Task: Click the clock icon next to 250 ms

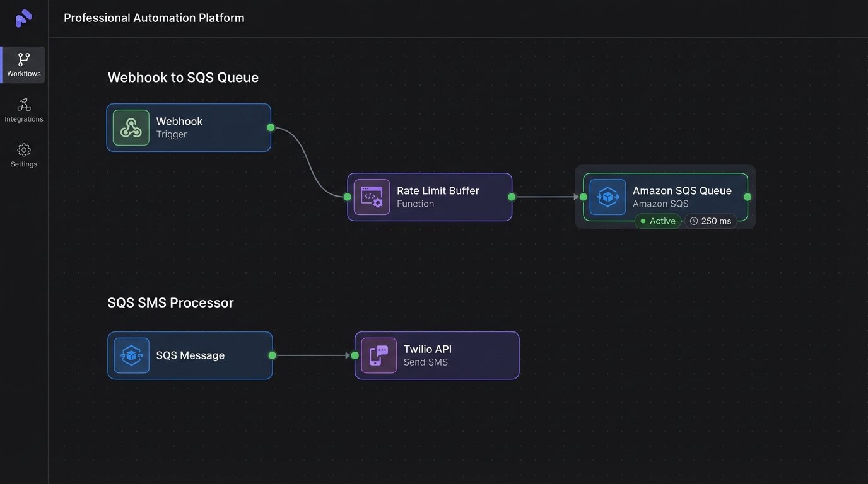Action: tap(693, 221)
